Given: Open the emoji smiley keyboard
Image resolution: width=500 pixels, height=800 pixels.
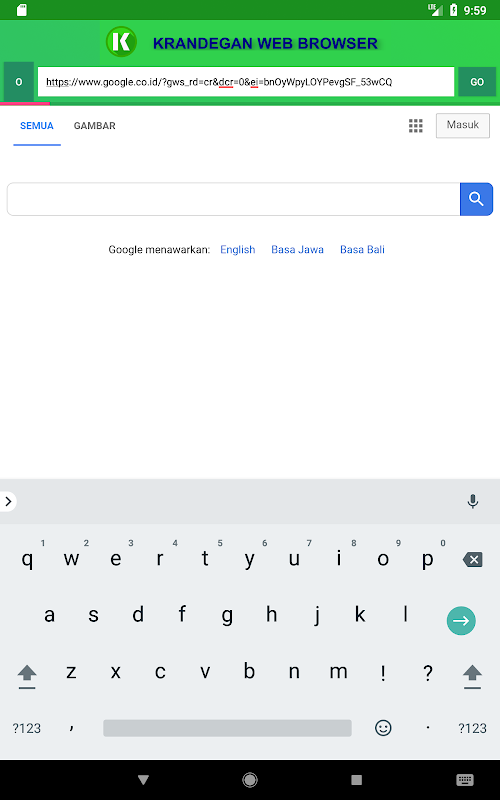Looking at the screenshot, I should point(383,728).
